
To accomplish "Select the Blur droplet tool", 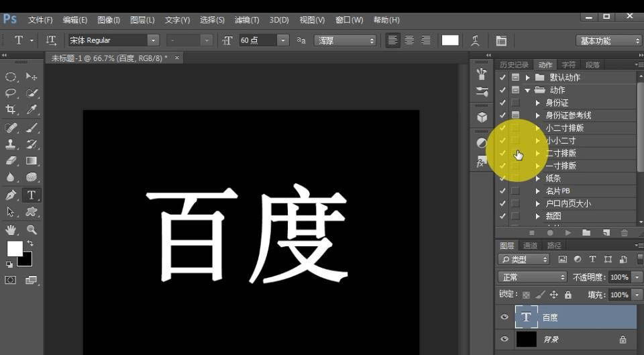I will [11, 177].
